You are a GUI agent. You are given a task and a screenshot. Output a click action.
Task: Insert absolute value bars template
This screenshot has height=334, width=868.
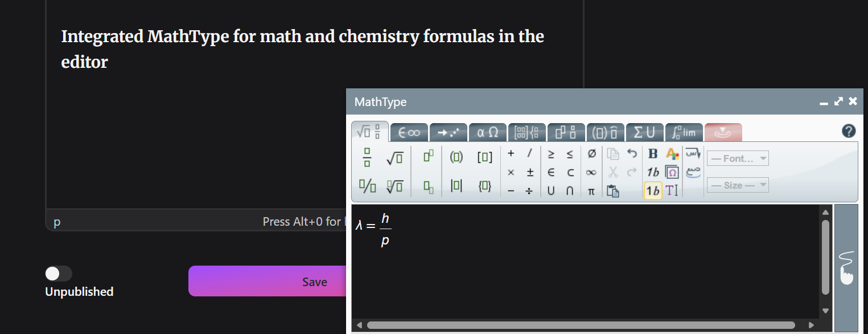pos(456,186)
